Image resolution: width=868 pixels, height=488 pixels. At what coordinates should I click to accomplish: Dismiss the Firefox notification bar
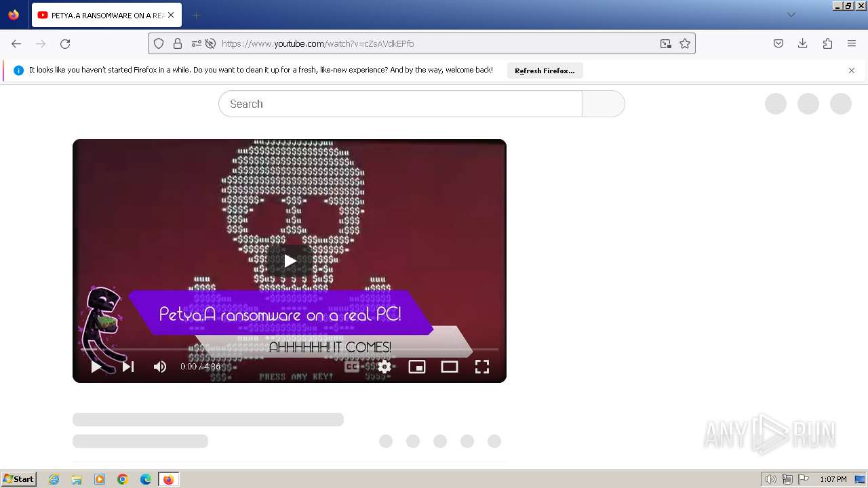(852, 70)
